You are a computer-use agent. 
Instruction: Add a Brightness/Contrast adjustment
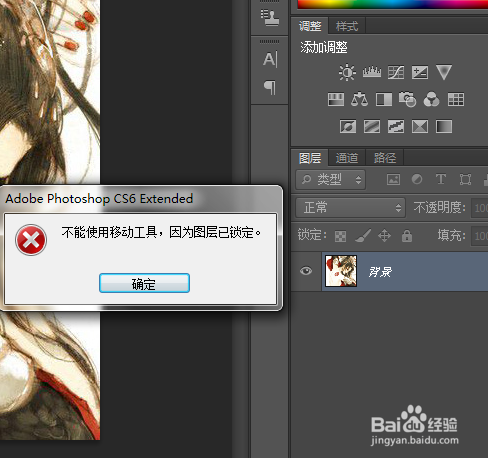(347, 72)
